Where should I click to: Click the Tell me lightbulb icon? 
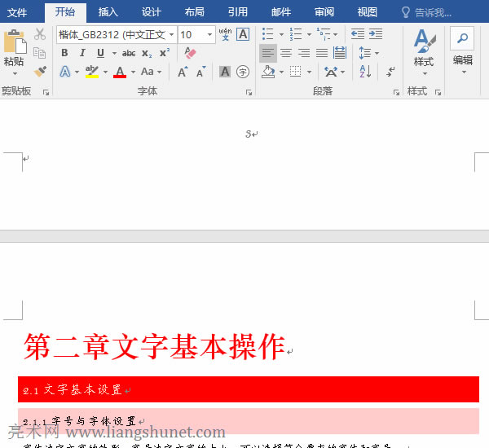(x=405, y=12)
